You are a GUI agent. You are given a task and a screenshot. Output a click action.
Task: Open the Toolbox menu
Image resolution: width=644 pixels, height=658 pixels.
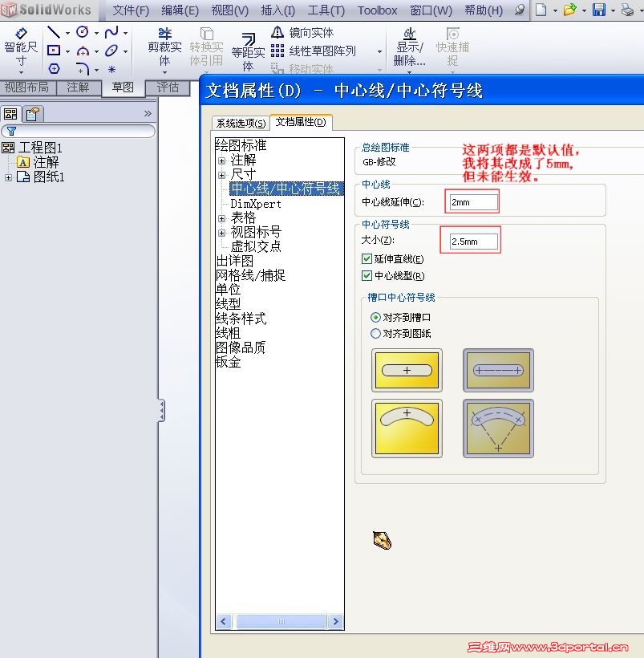click(377, 10)
